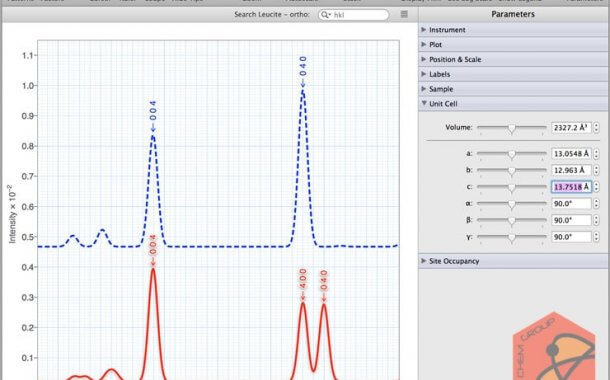The height and width of the screenshot is (380, 610).
Task: Expand the Labels section
Action: coord(514,74)
